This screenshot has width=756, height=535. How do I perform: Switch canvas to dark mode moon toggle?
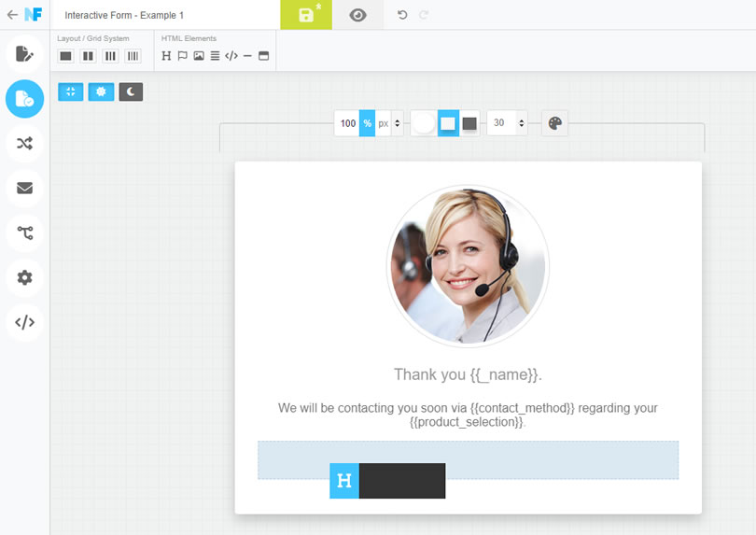pyautogui.click(x=131, y=92)
